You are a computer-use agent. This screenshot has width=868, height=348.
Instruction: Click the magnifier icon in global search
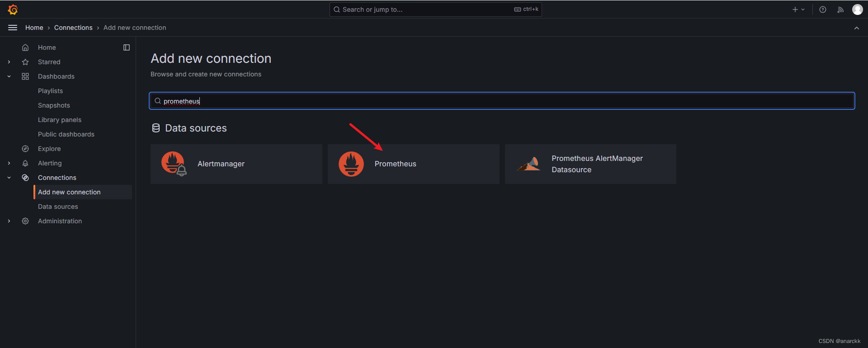tap(337, 9)
